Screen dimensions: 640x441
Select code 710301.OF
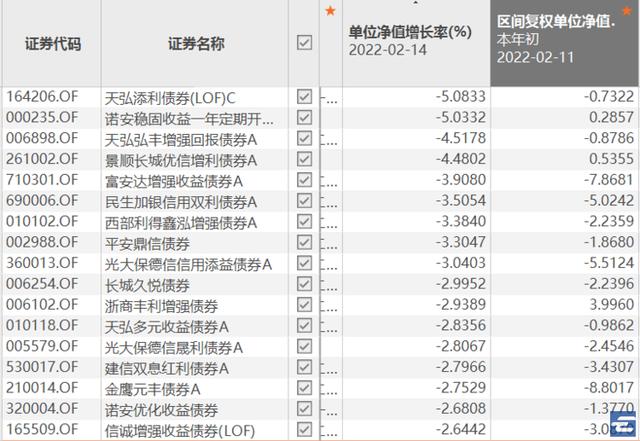tap(42, 180)
